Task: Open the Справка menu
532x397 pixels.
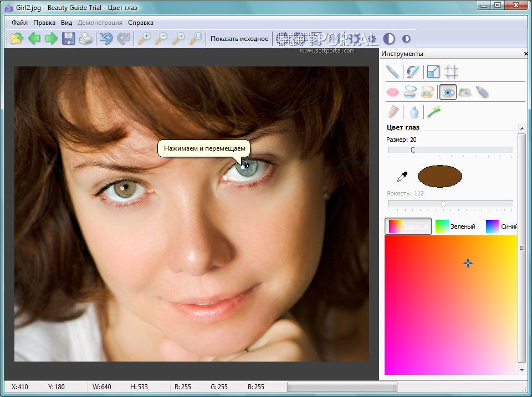Action: click(x=140, y=23)
